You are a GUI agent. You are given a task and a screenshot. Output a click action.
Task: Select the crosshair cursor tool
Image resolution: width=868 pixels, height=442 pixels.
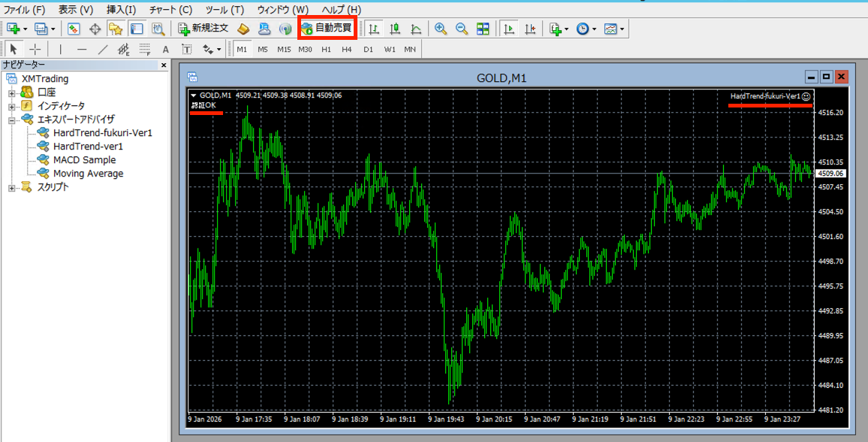pyautogui.click(x=35, y=49)
